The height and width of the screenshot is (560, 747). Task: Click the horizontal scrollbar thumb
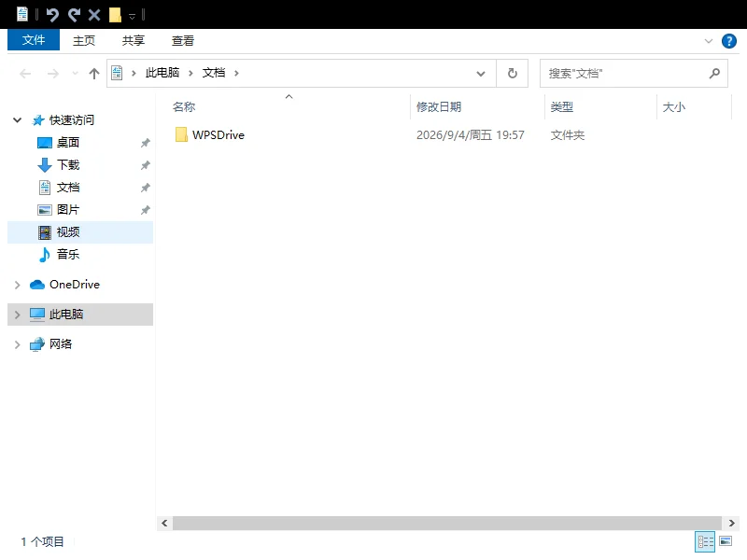point(447,523)
